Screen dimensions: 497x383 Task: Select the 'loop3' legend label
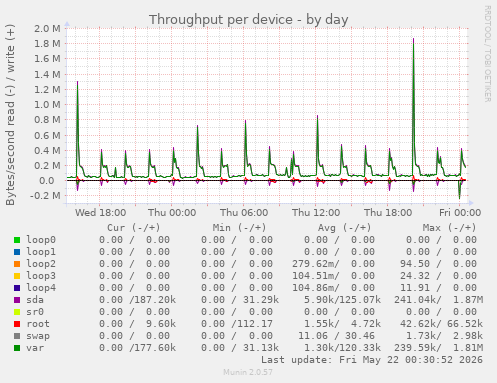pyautogui.click(x=41, y=276)
